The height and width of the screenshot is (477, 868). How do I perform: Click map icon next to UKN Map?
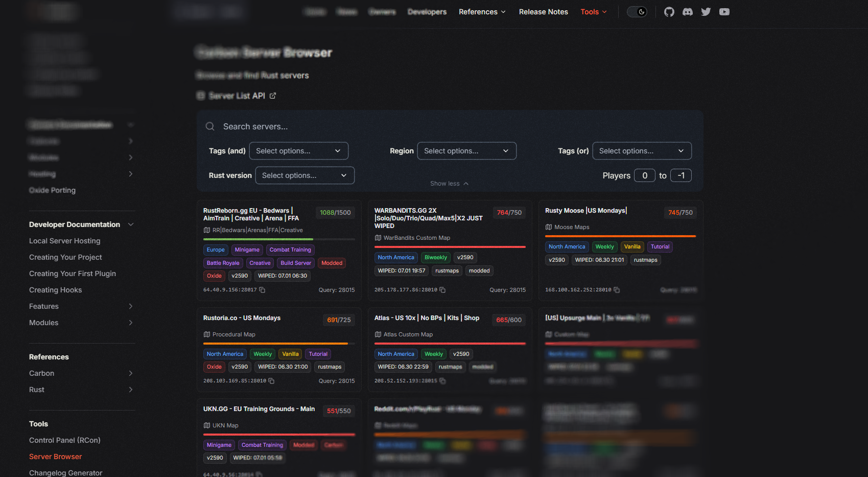click(x=207, y=425)
